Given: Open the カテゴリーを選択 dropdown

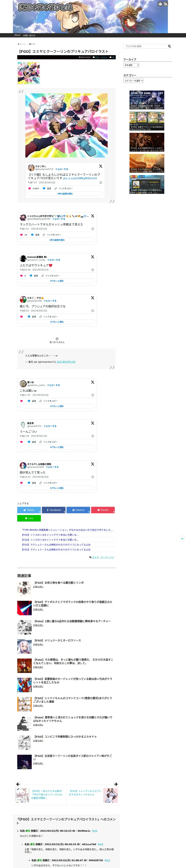Looking at the screenshot, I should [x=133, y=81].
